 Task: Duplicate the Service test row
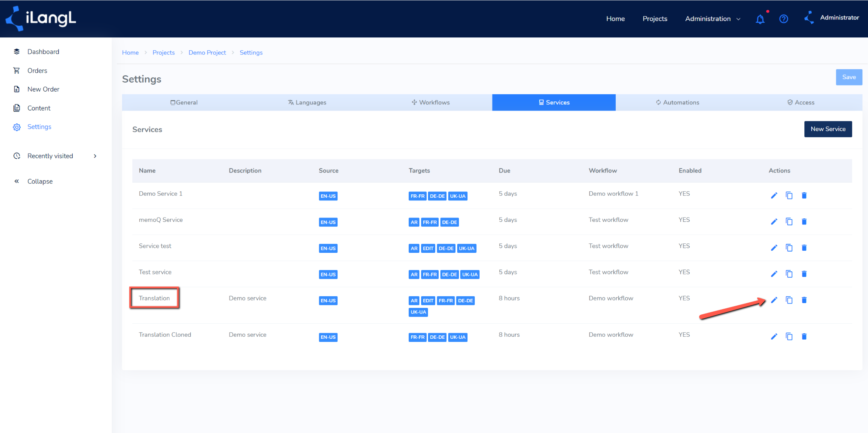click(789, 248)
